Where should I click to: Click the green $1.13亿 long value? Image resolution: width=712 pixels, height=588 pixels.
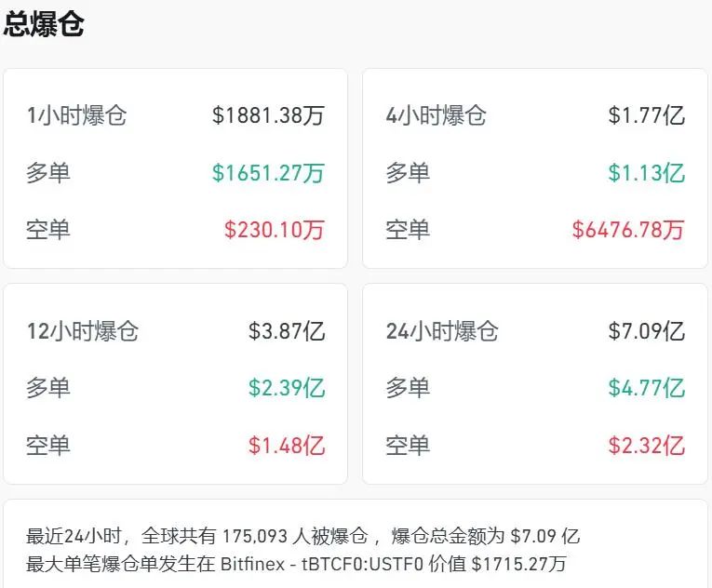(x=646, y=173)
